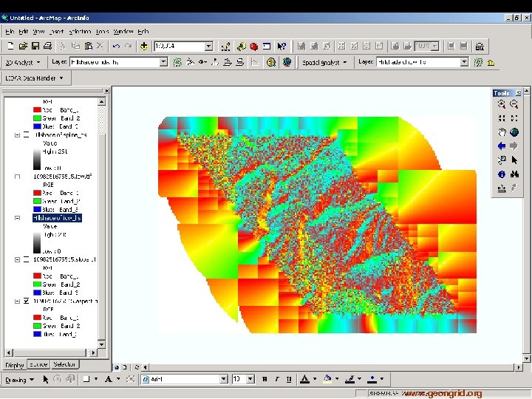The width and height of the screenshot is (532, 399).
Task: Go back to previous extent arrow
Action: tap(502, 146)
